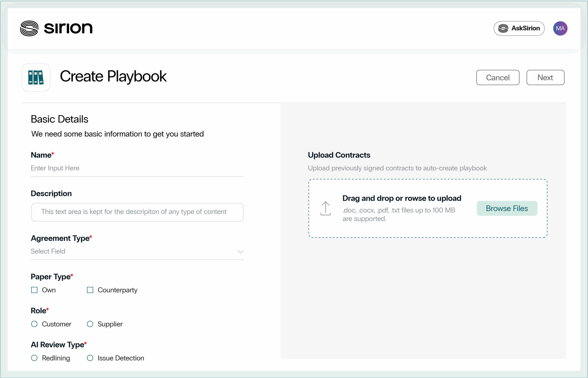Screen dimensions: 588x378
Task: Click Browse Files to upload contracts
Action: pos(507,208)
